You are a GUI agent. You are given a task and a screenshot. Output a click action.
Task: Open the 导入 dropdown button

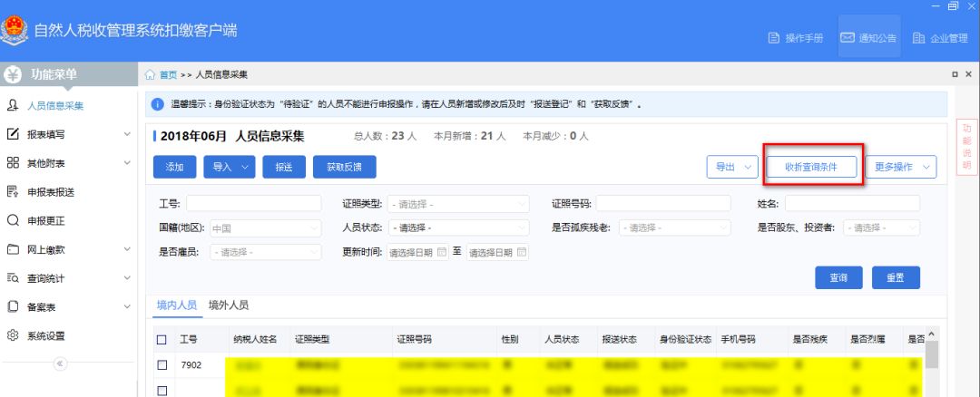[x=230, y=167]
